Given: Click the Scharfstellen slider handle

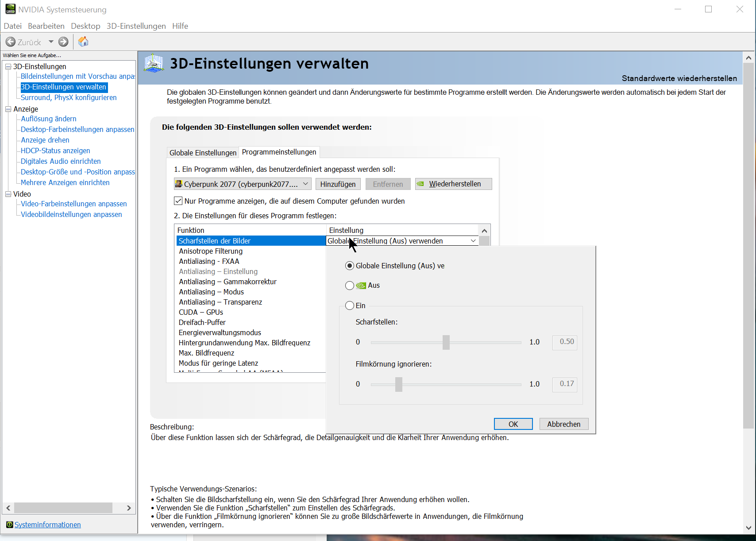Looking at the screenshot, I should (446, 342).
